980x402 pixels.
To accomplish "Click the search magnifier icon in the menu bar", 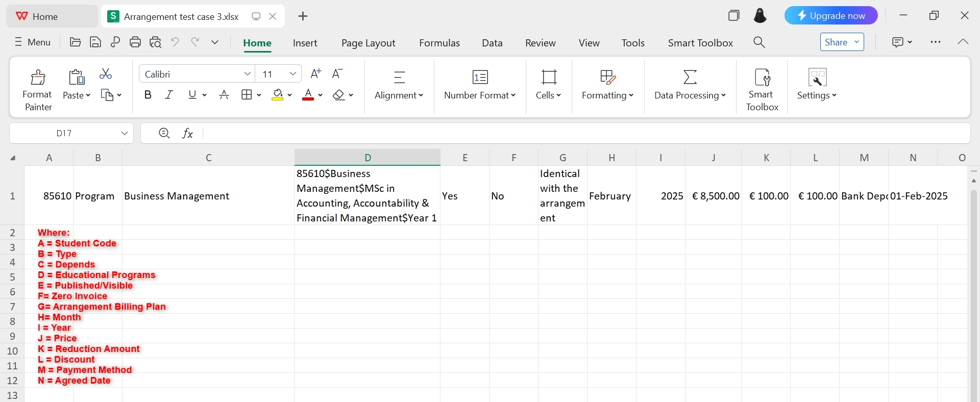I will (x=759, y=42).
